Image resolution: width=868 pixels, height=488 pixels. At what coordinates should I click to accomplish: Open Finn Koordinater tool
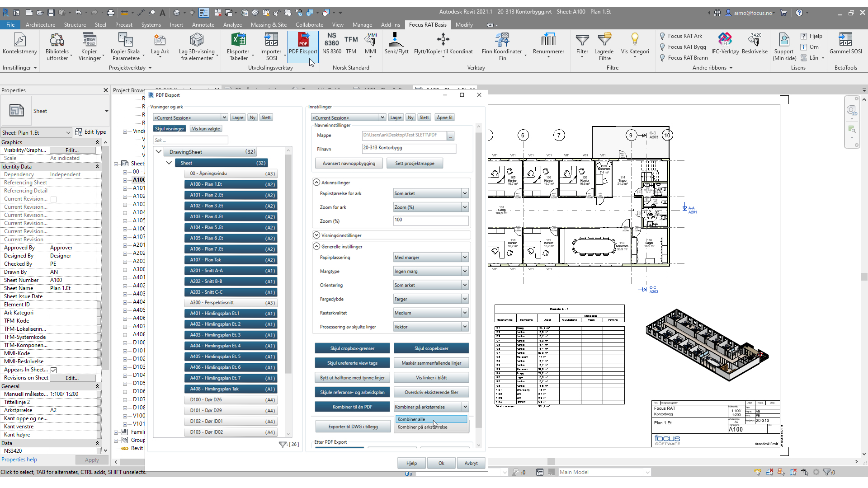tap(502, 47)
